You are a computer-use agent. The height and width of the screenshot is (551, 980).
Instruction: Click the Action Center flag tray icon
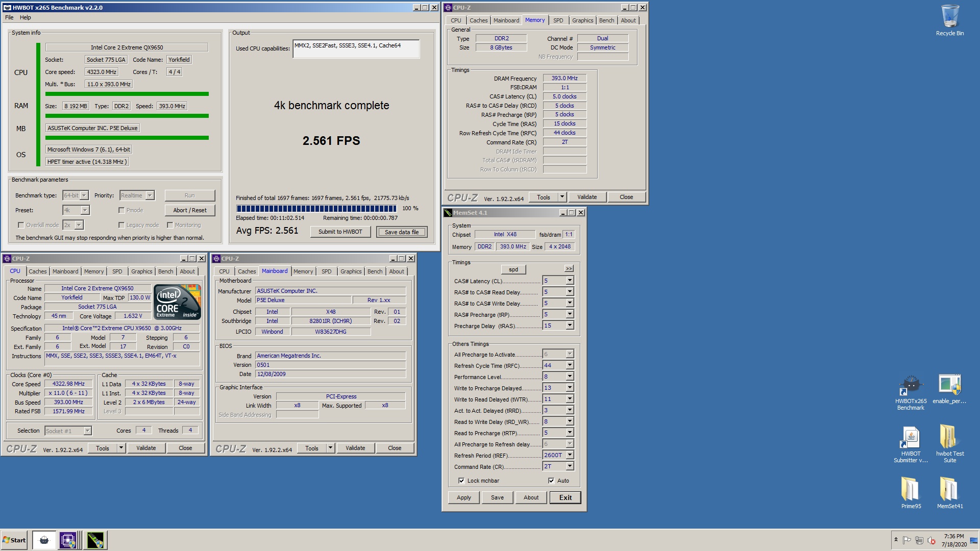906,540
